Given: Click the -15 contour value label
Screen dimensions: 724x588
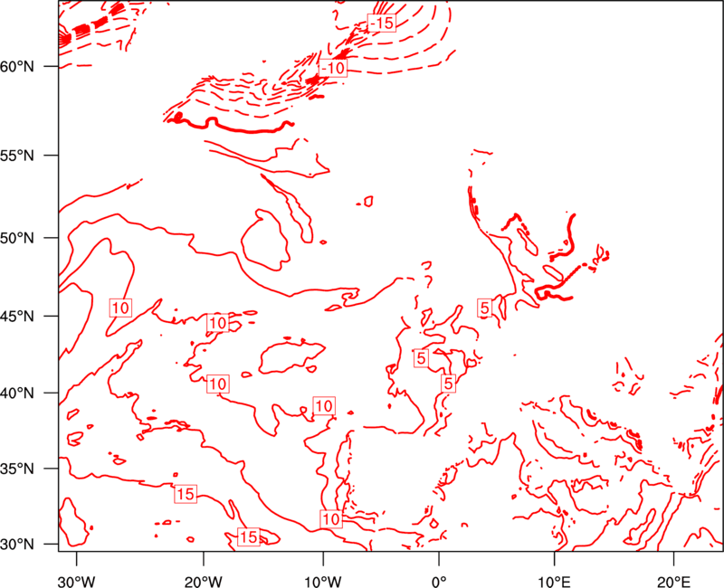Looking at the screenshot, I should [382, 22].
